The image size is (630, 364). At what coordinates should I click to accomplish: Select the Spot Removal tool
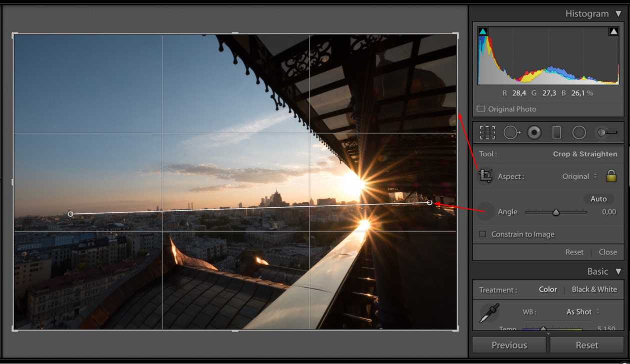coord(511,132)
